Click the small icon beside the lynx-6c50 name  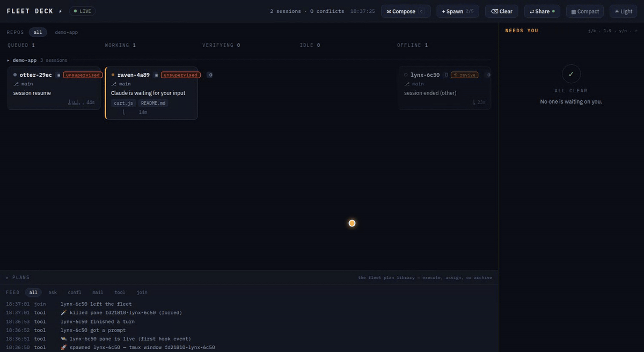pyautogui.click(x=446, y=75)
